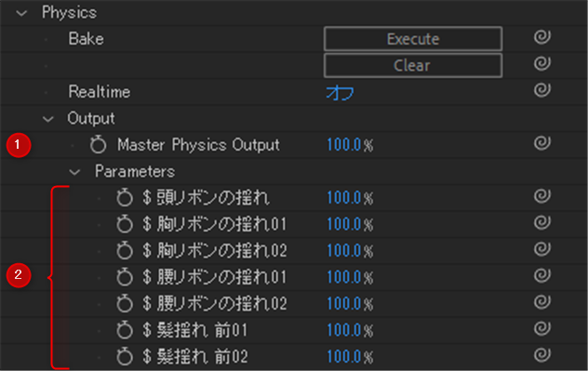Toggle the Realtime オフ value
The image size is (588, 371).
tap(340, 92)
